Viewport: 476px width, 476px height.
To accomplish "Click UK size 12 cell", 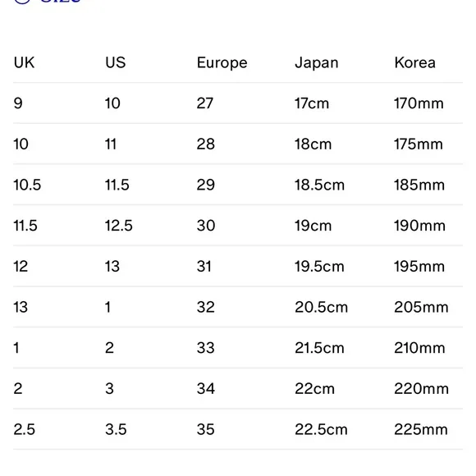I will click(x=21, y=266).
